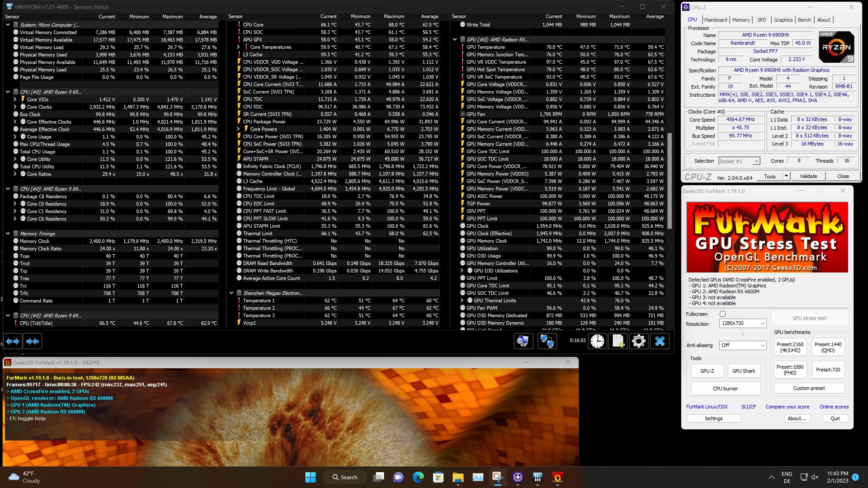Click the collapse columns arrows icon
Viewport: 868px width, 488px height.
[x=32, y=342]
